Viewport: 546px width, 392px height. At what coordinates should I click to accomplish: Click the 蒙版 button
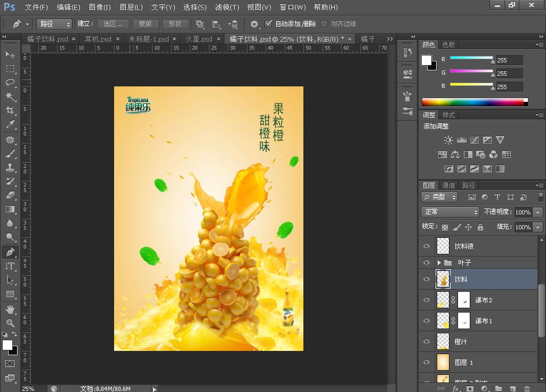pyautogui.click(x=145, y=24)
